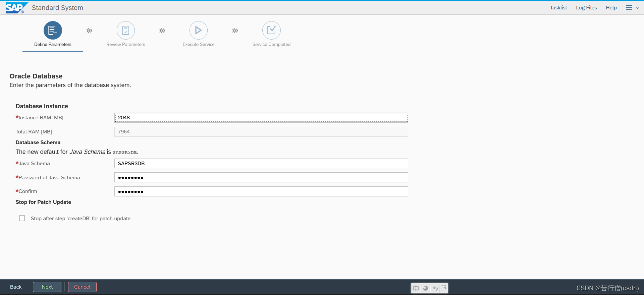This screenshot has width=644, height=295.
Task: Click the checkbox label 'Stop after step createDB'
Action: pyautogui.click(x=80, y=219)
